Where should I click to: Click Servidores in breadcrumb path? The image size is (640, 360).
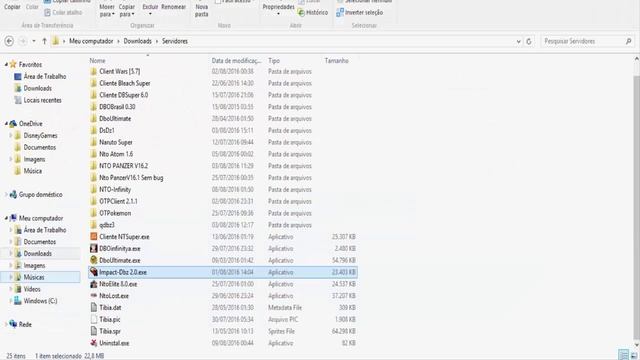coord(175,41)
